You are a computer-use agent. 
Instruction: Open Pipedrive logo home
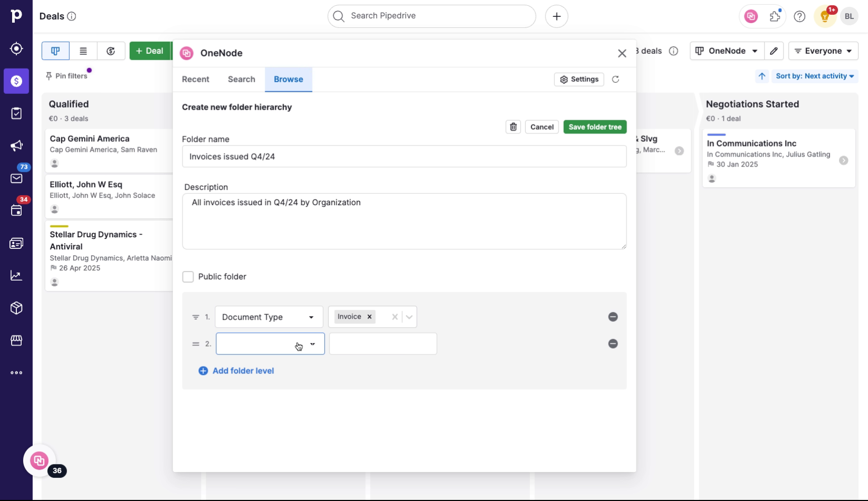tap(16, 16)
